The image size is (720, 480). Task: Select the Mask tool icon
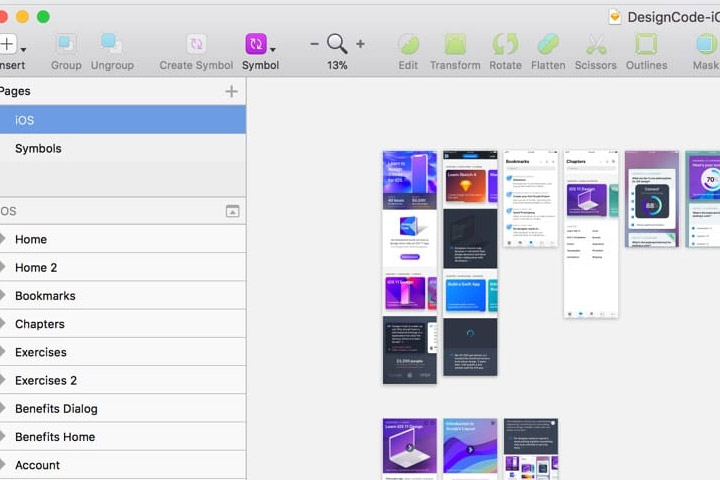point(706,45)
